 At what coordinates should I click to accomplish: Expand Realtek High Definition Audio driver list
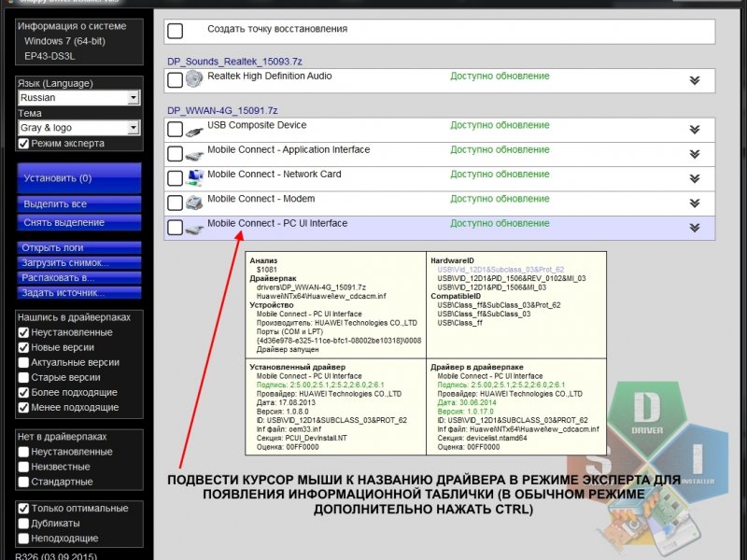point(695,80)
